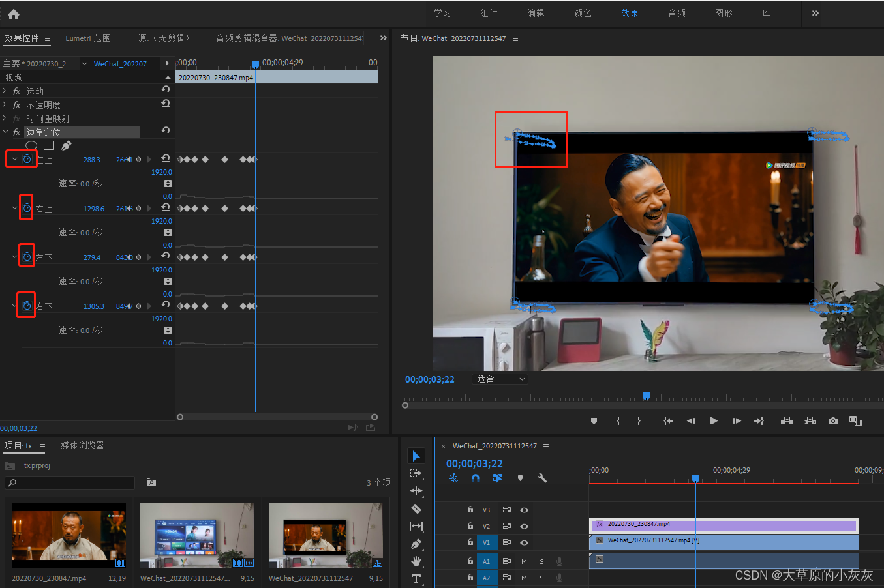Open comparison view button in program monitor
This screenshot has width=884, height=588.
click(855, 421)
